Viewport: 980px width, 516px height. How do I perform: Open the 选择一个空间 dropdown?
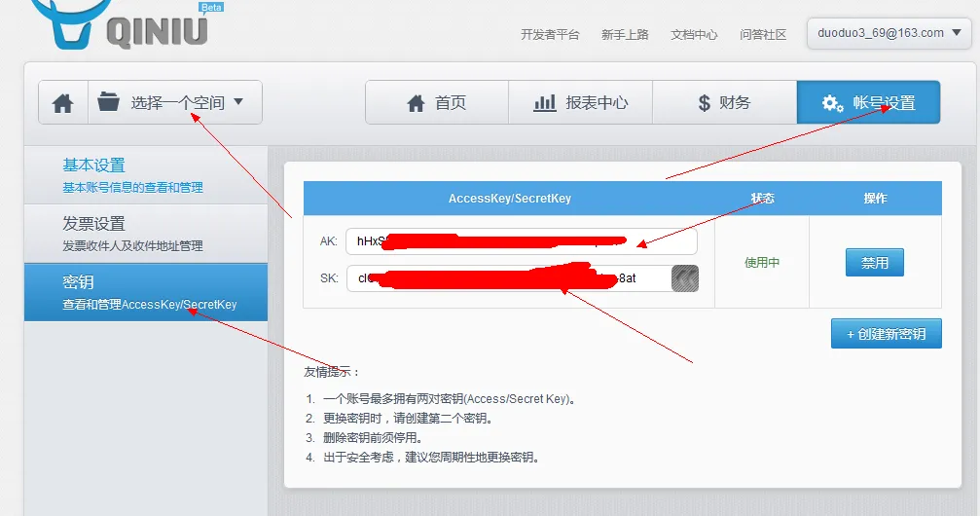pyautogui.click(x=175, y=102)
